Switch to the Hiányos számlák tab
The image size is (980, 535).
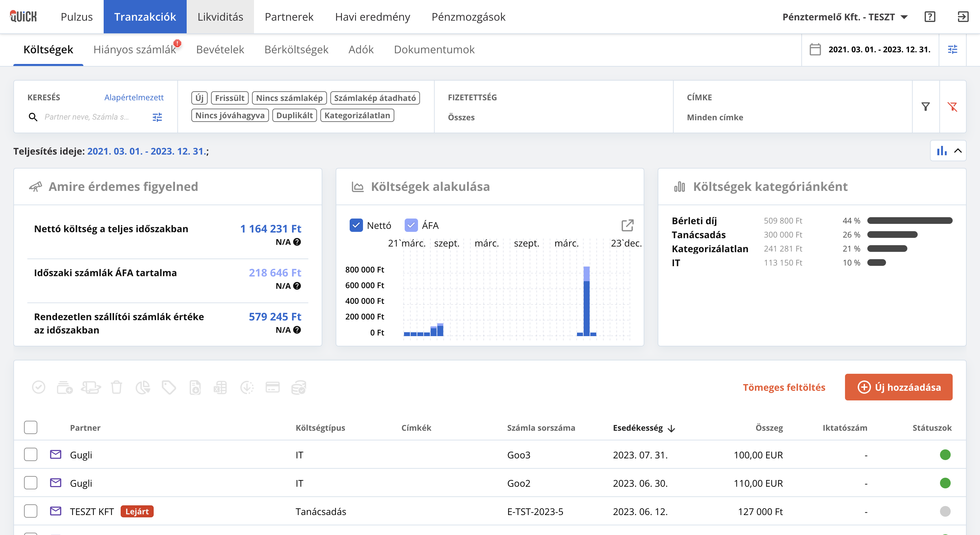(x=135, y=49)
